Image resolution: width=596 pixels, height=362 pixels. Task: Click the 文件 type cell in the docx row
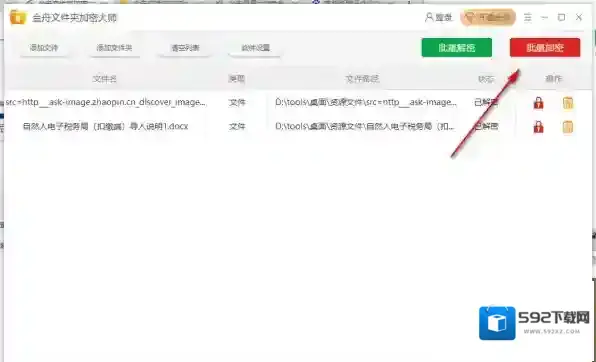click(x=237, y=126)
